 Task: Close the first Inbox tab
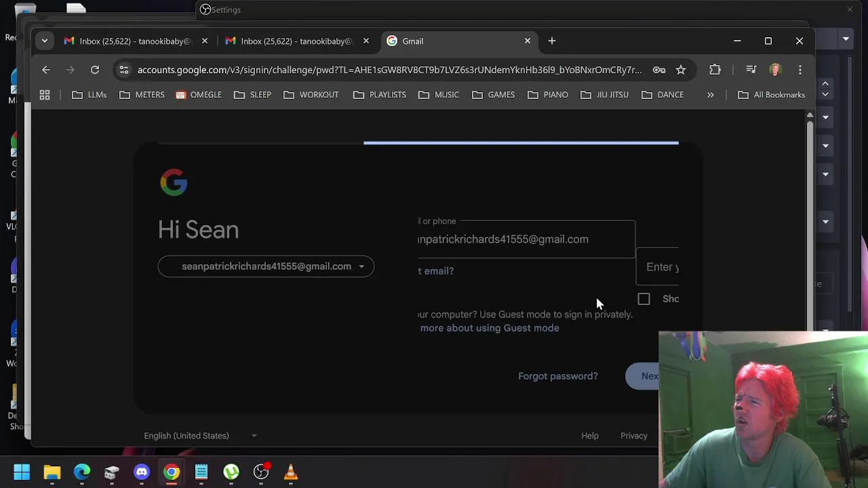click(205, 41)
